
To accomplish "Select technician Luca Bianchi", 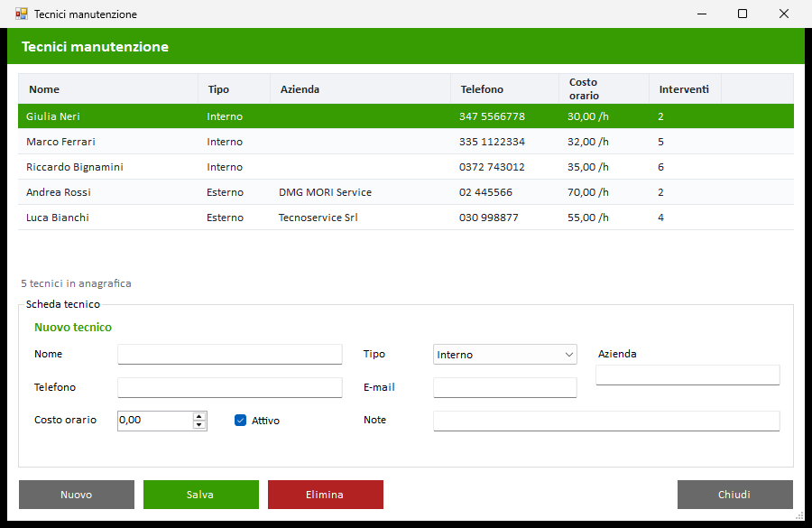I will point(405,218).
